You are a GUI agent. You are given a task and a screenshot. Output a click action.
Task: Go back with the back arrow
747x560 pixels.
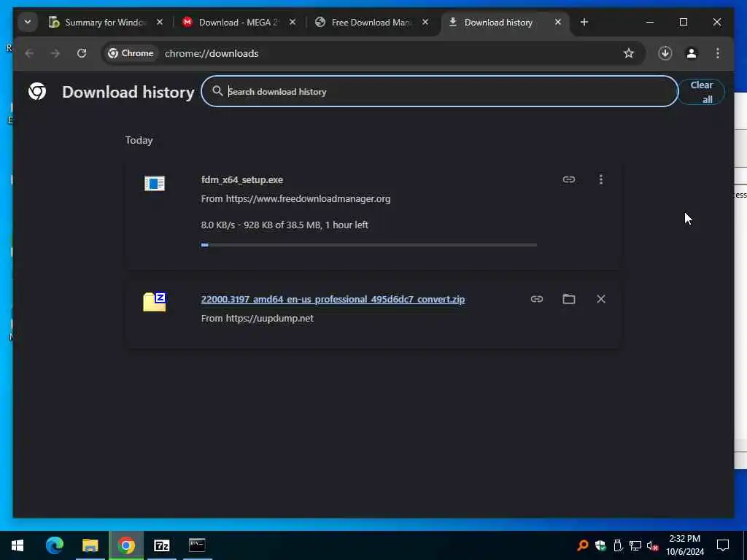(29, 53)
